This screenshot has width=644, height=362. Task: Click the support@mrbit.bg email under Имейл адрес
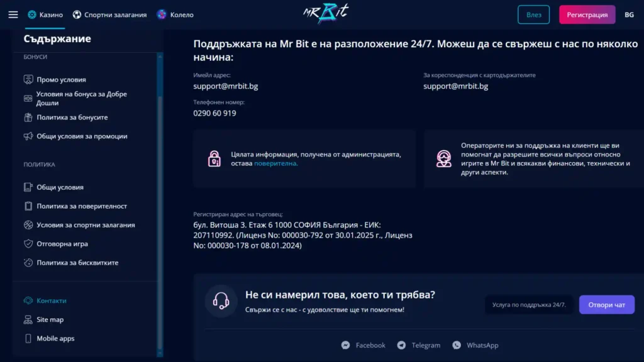coord(226,86)
